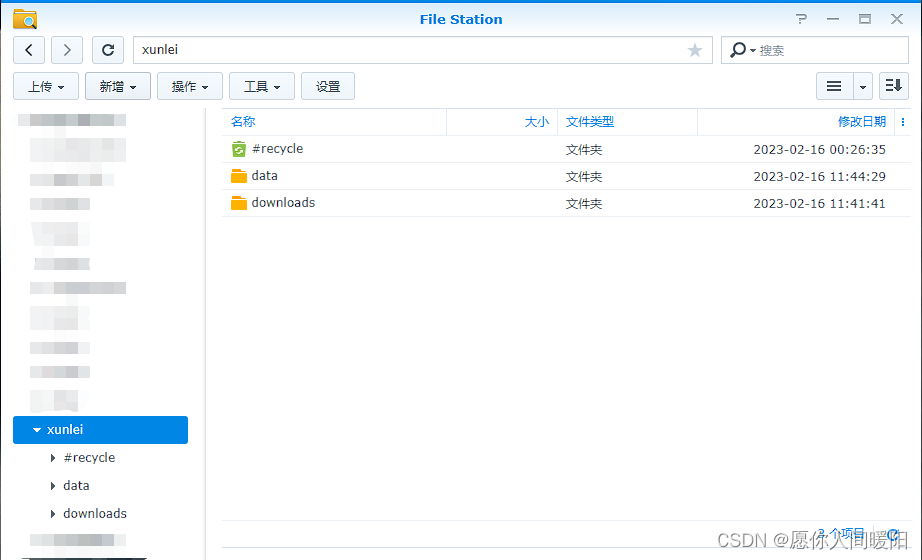Open the sort order options
The width and height of the screenshot is (922, 560).
click(894, 86)
